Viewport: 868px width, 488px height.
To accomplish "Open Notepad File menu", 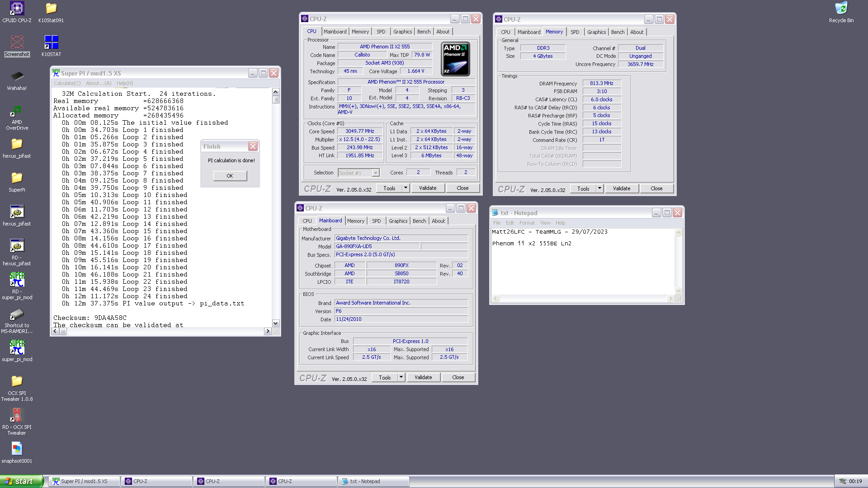I will tap(497, 223).
